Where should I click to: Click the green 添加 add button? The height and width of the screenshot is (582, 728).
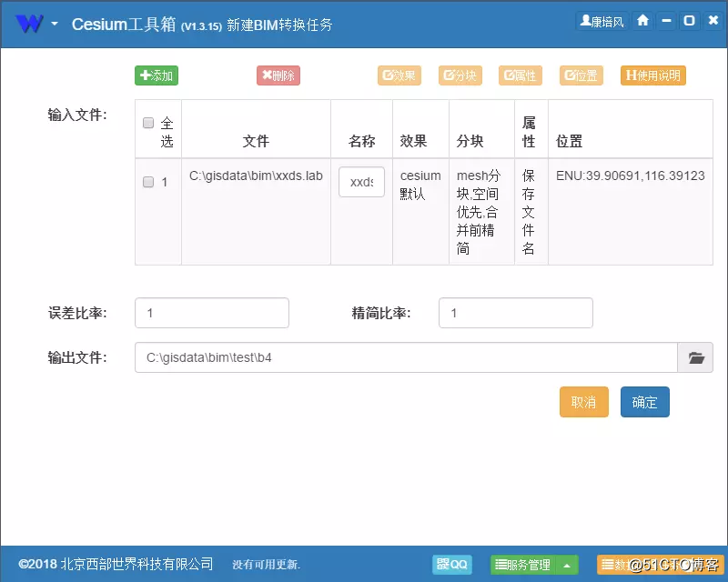pos(157,75)
